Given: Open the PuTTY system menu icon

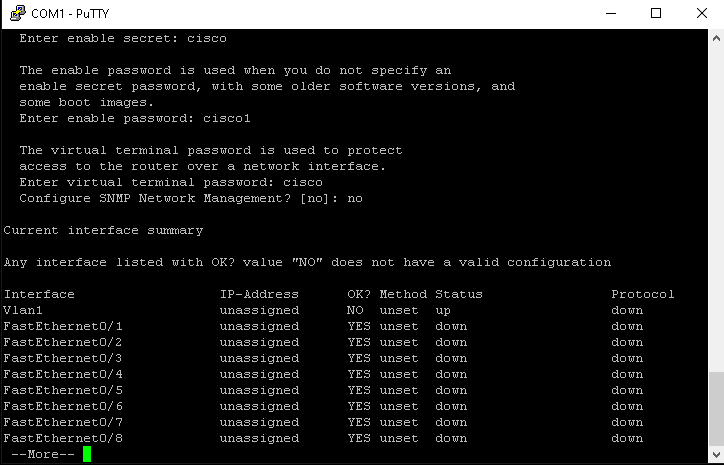Looking at the screenshot, I should [18, 13].
